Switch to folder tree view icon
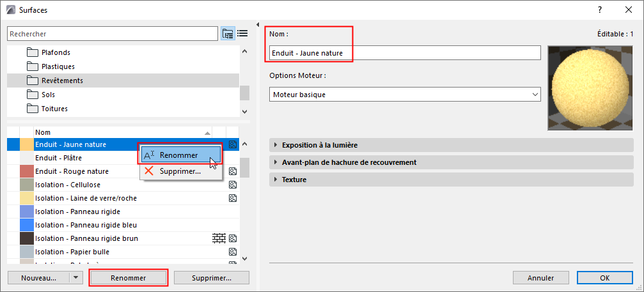The width and height of the screenshot is (644, 292). click(228, 33)
